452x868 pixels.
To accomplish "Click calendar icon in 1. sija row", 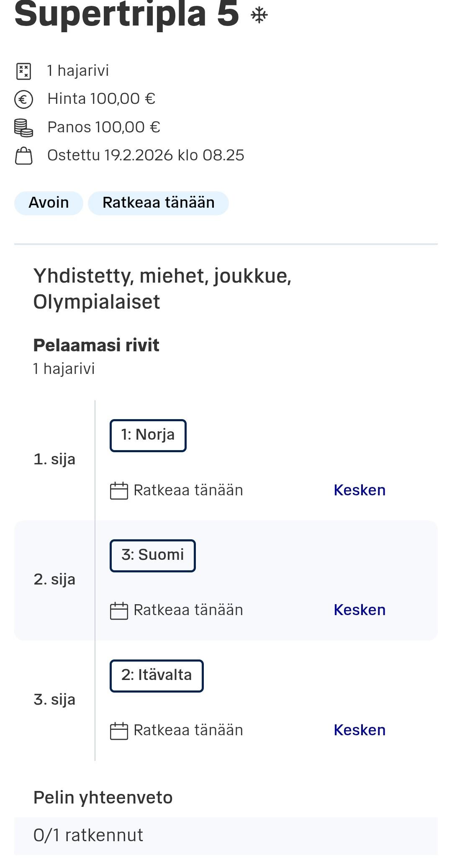I will click(x=119, y=491).
